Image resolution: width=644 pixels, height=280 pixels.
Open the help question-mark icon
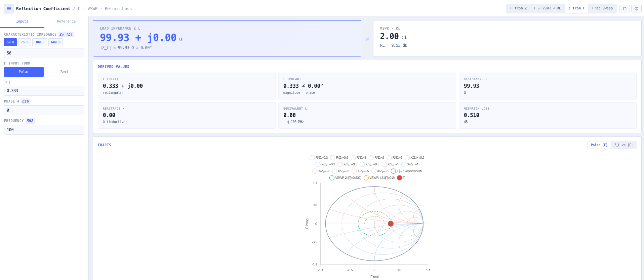click(x=636, y=9)
